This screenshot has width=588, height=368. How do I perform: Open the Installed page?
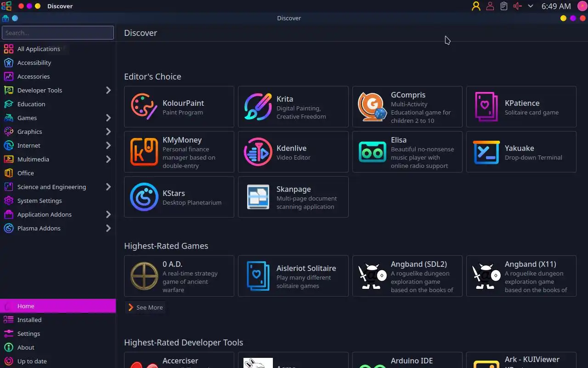click(58, 320)
